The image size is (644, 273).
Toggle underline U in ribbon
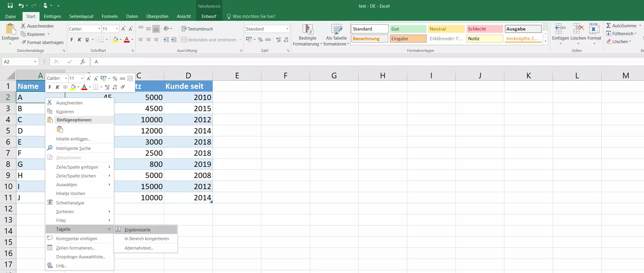87,40
